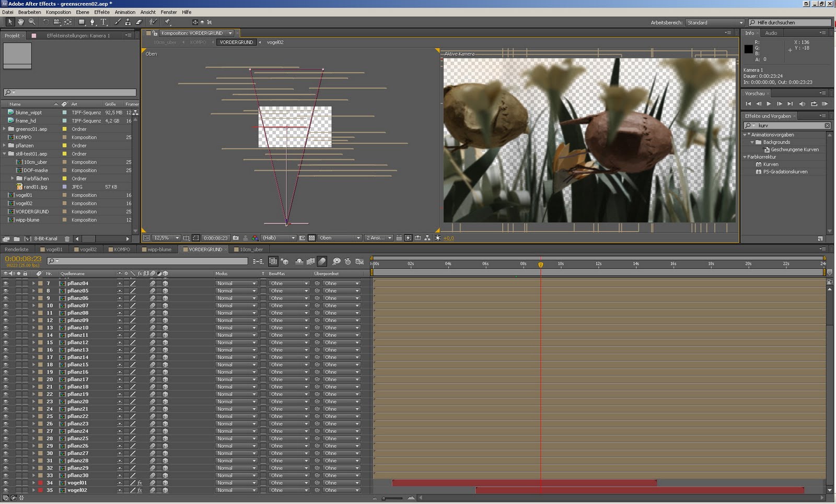Open the Audio panel tab
This screenshot has height=504, width=836.
[x=771, y=33]
